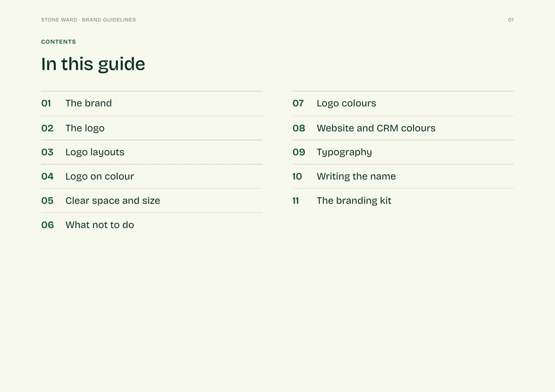The image size is (555, 392).
Task: Open 'Writing the name' section
Action: (x=403, y=176)
